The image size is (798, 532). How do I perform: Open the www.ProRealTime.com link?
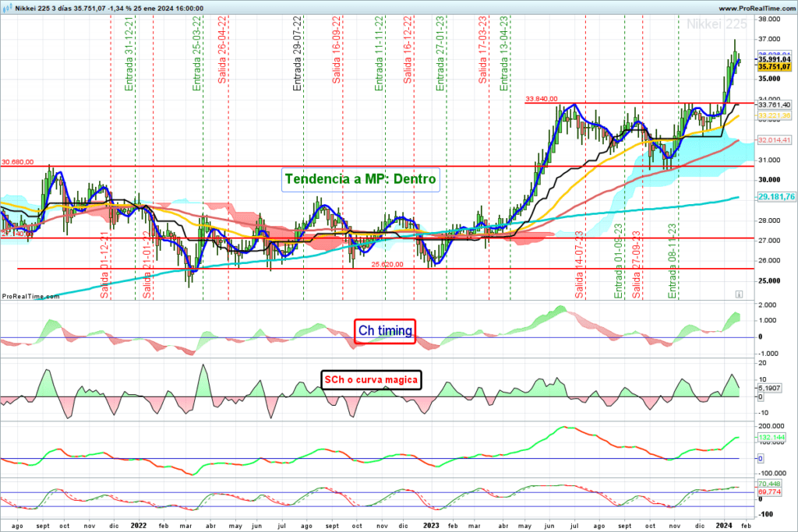[757, 9]
